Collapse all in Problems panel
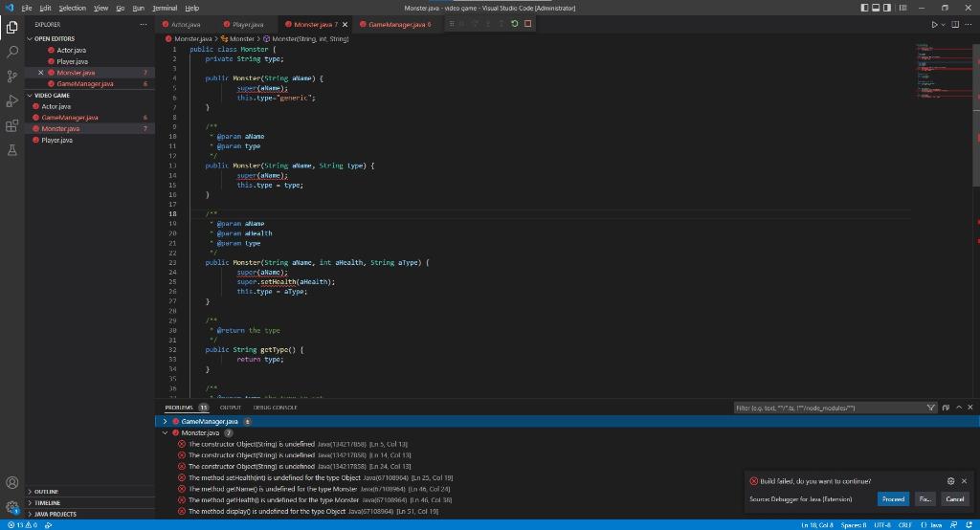Image resolution: width=980 pixels, height=530 pixels. 946,408
